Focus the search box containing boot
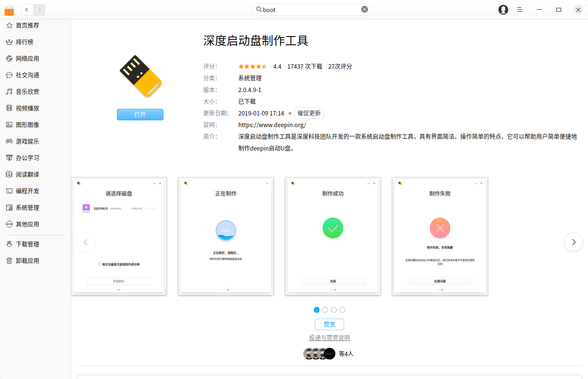The image size is (588, 379). point(311,9)
